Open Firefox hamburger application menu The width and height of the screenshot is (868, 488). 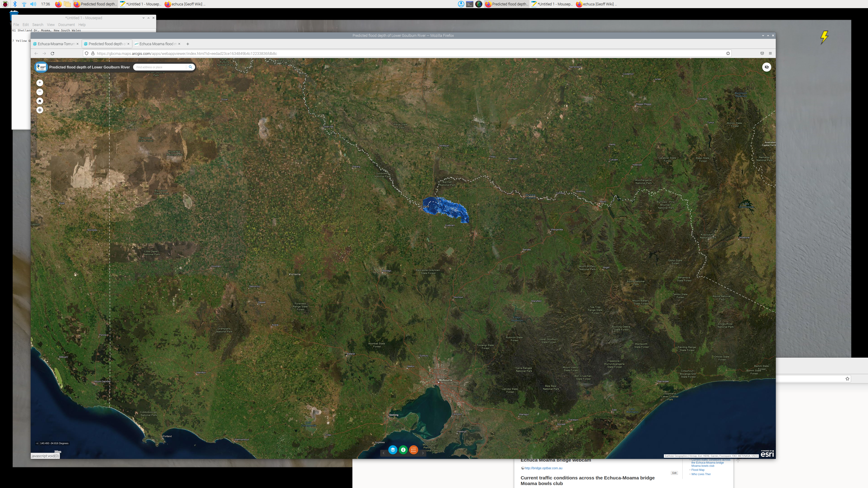pos(770,54)
